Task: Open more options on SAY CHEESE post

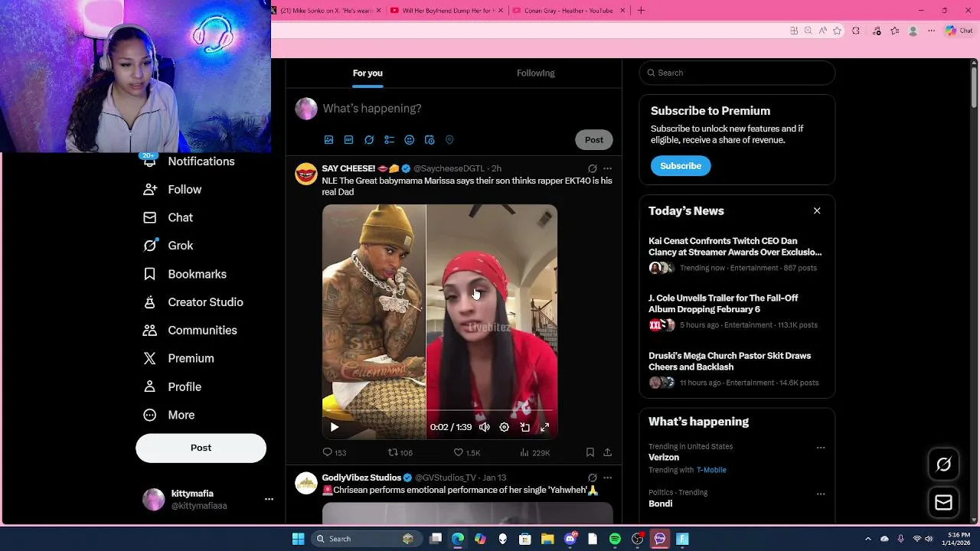Action: pyautogui.click(x=607, y=168)
